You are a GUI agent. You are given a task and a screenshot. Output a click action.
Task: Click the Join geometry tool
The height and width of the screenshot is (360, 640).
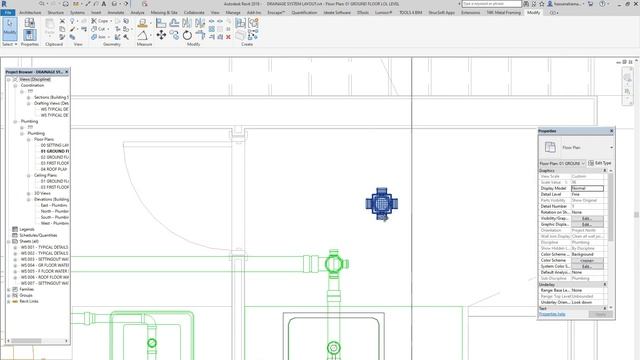click(x=98, y=37)
